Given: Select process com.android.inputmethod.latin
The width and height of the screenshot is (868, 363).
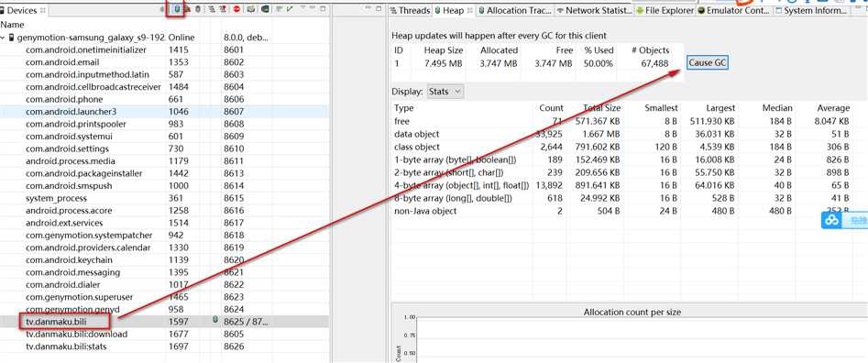Looking at the screenshot, I should click(164, 74).
